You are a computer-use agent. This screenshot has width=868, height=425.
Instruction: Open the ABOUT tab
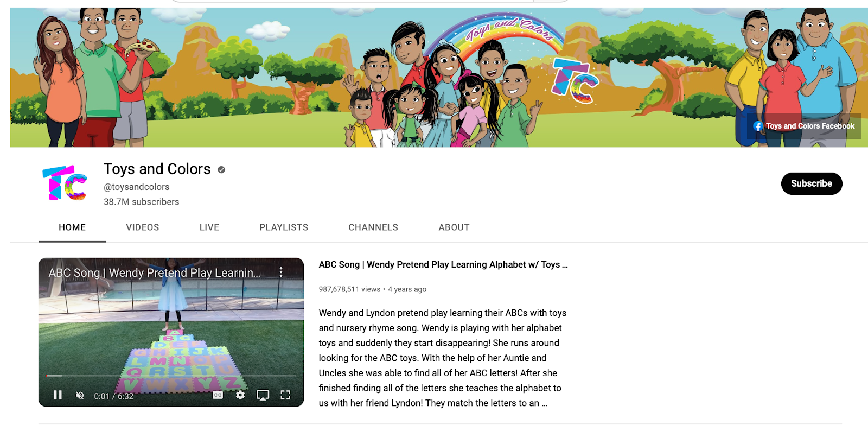[454, 227]
